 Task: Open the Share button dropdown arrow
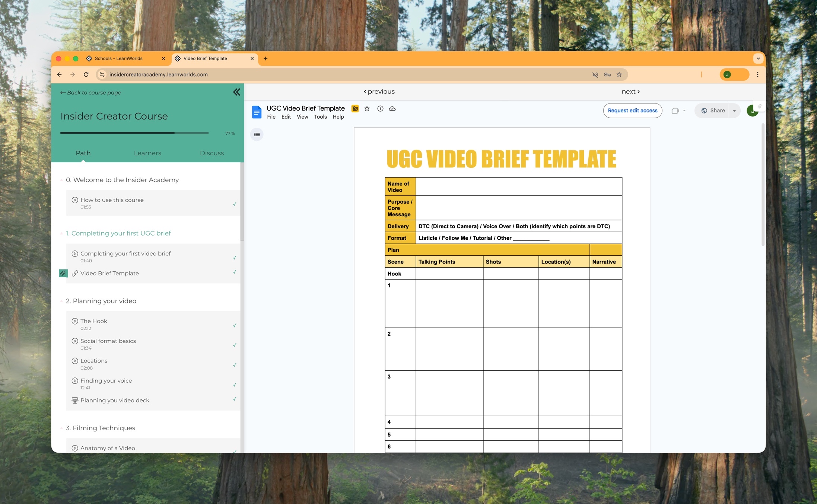(734, 111)
